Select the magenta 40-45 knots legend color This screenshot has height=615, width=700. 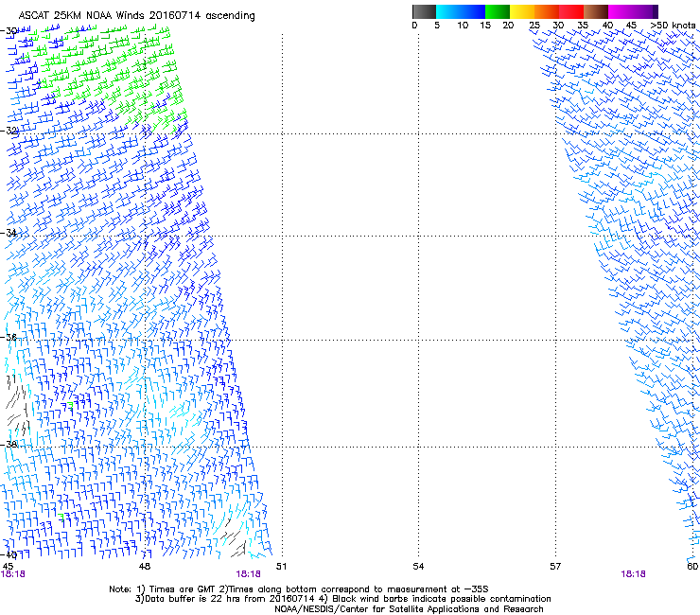pyautogui.click(x=621, y=11)
